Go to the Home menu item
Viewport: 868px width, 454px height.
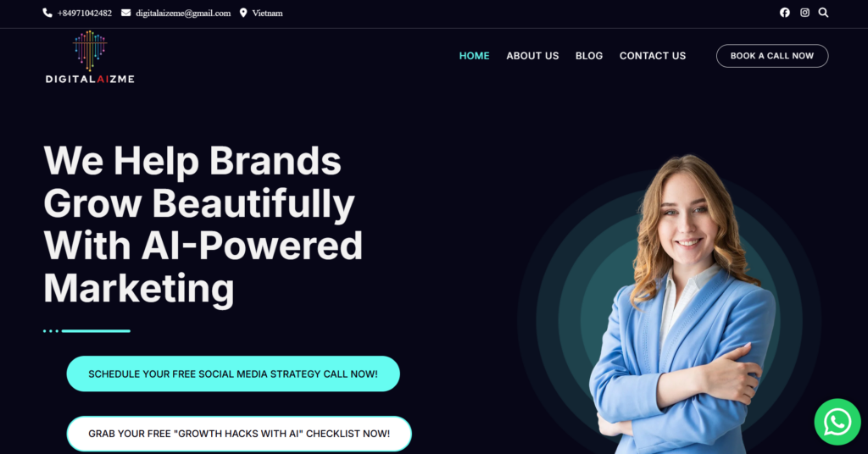coord(475,56)
